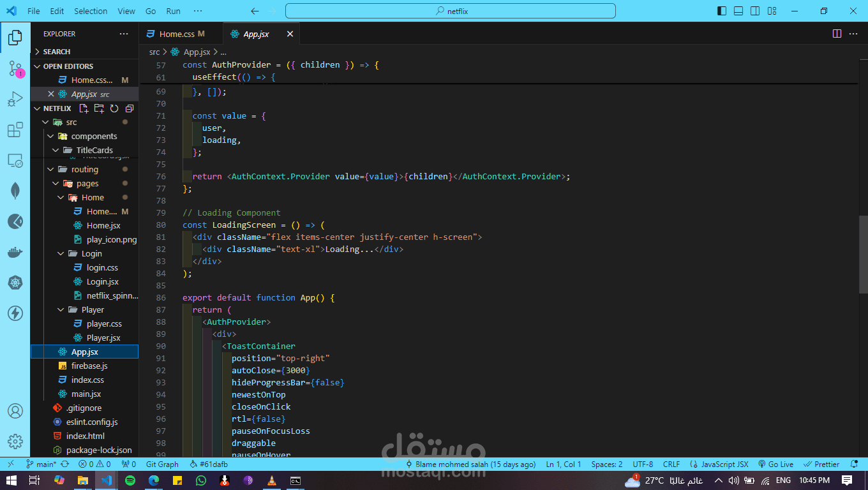868x490 pixels.
Task: Open the Go menu
Action: [x=151, y=11]
